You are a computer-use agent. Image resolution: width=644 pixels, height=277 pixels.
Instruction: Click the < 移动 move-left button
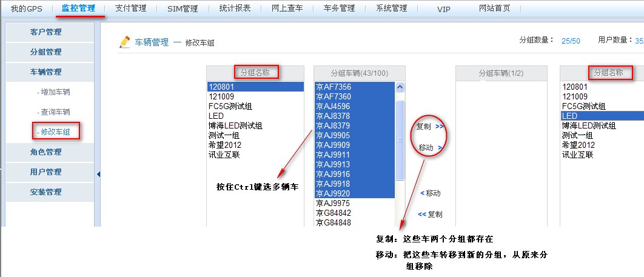[431, 193]
